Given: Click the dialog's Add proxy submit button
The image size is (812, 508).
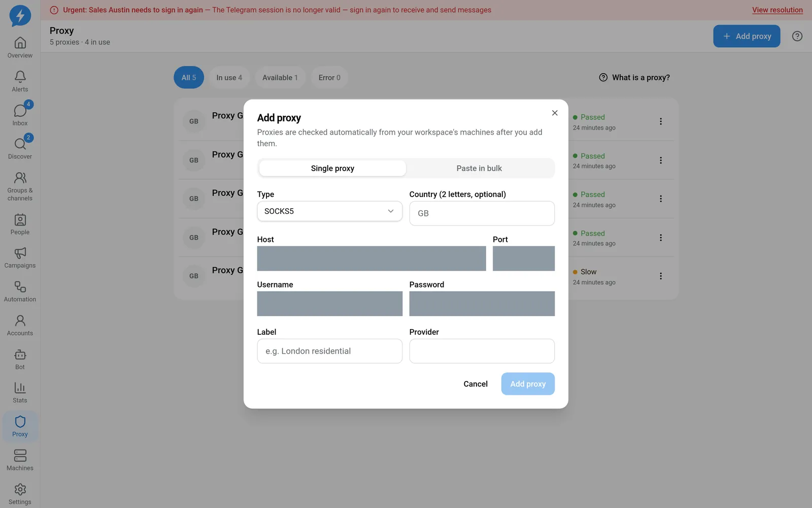Looking at the screenshot, I should click(528, 384).
